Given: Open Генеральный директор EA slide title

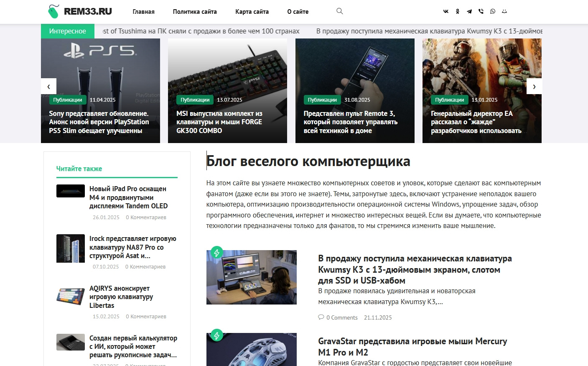Looking at the screenshot, I should (476, 122).
